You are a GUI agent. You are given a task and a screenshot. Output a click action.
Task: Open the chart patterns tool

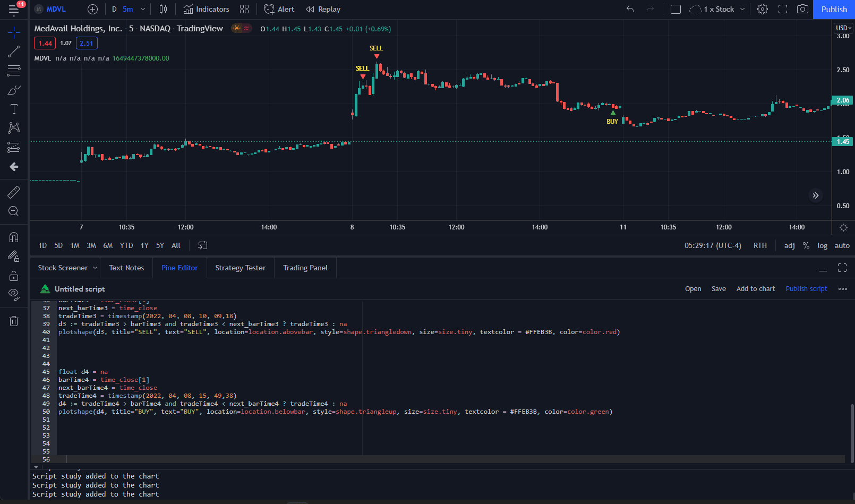click(14, 127)
